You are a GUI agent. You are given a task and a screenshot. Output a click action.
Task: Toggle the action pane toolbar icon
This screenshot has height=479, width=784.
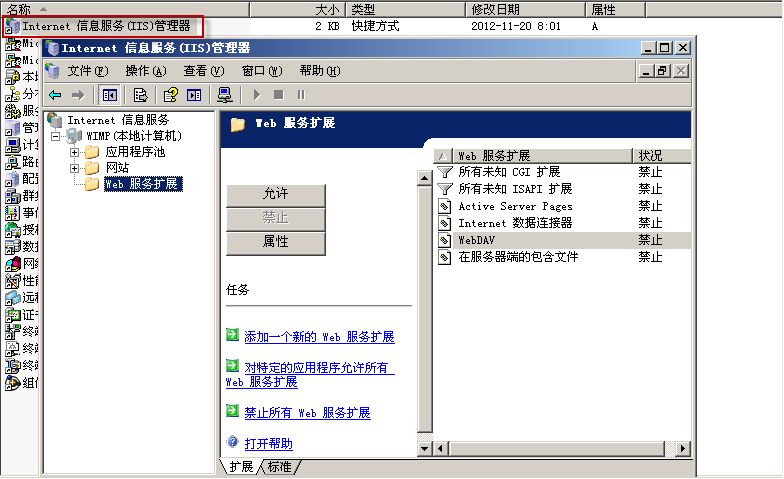194,95
